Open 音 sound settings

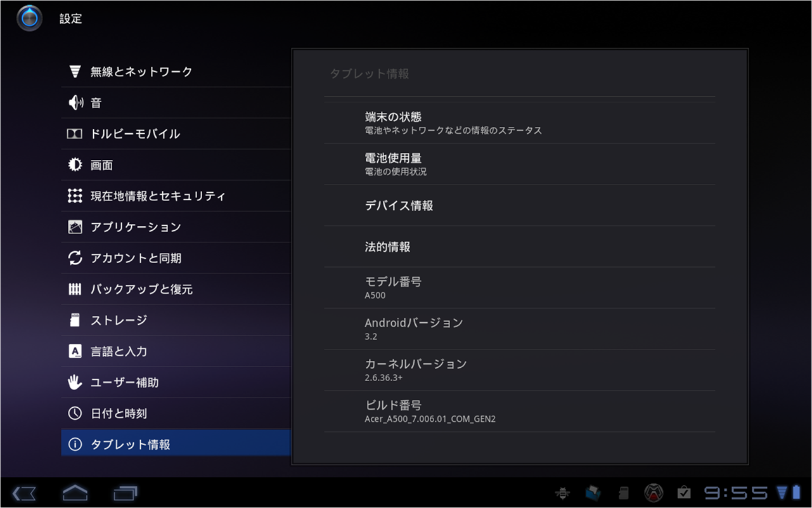(x=176, y=103)
